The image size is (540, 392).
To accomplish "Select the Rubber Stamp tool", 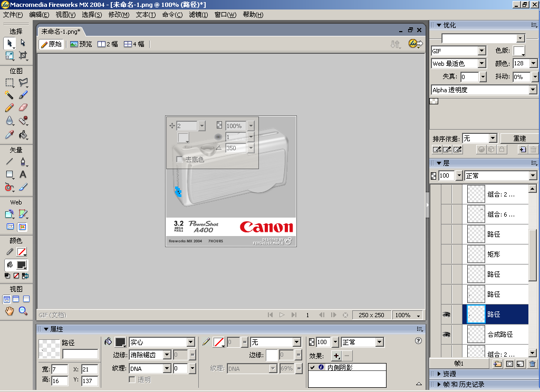I will [x=23, y=121].
